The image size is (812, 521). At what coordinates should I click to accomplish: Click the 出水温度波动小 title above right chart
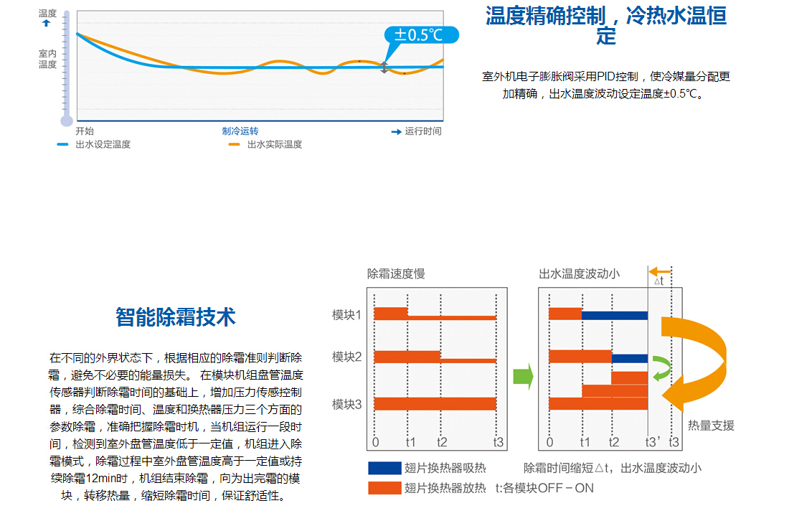point(580,273)
